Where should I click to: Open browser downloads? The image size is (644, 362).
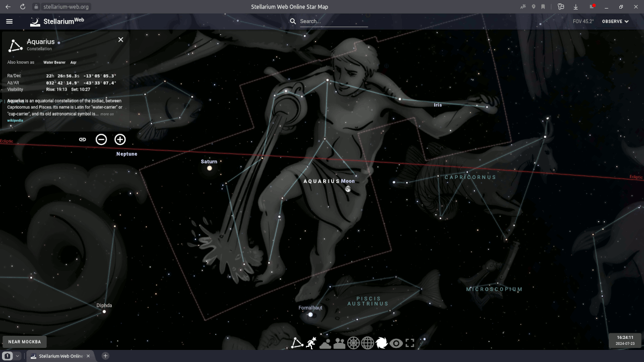[x=576, y=7]
